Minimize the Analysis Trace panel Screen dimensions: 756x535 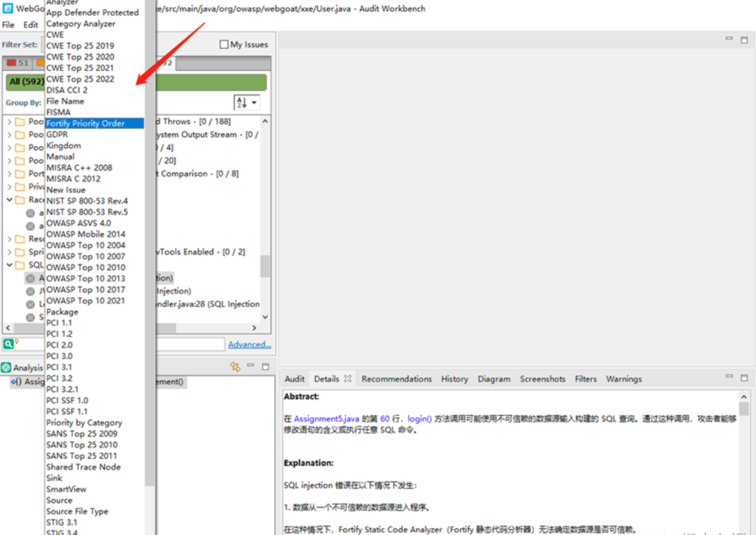250,366
